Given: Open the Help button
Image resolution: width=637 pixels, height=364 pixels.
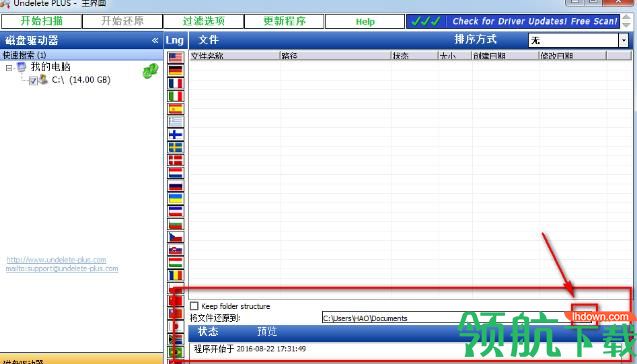Looking at the screenshot, I should point(365,22).
